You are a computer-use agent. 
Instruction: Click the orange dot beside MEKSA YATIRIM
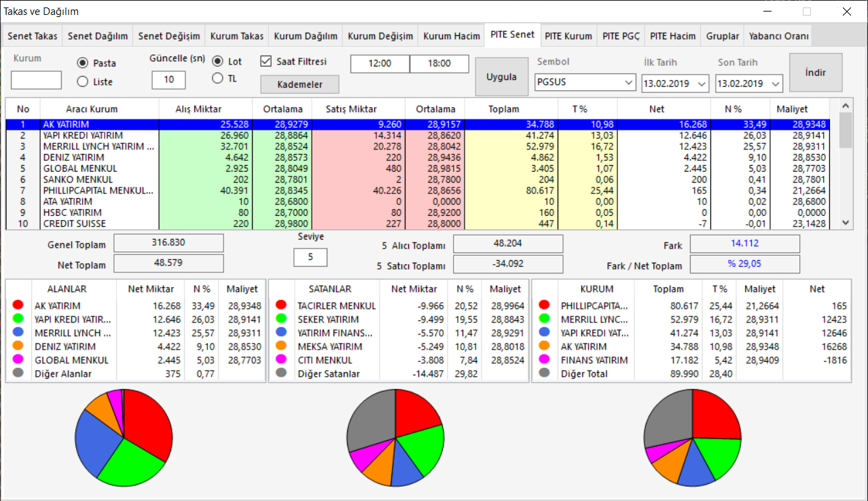tap(281, 346)
